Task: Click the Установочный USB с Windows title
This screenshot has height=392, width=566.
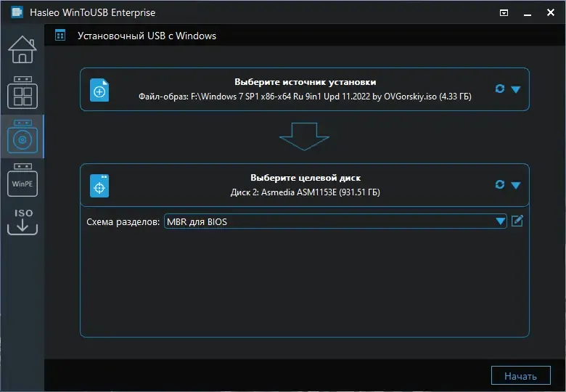Action: point(147,36)
